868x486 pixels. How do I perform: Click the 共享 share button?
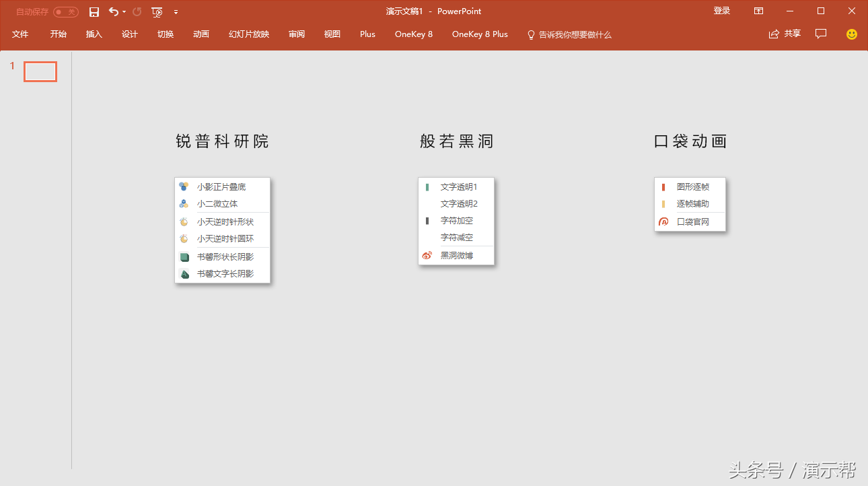pyautogui.click(x=785, y=34)
